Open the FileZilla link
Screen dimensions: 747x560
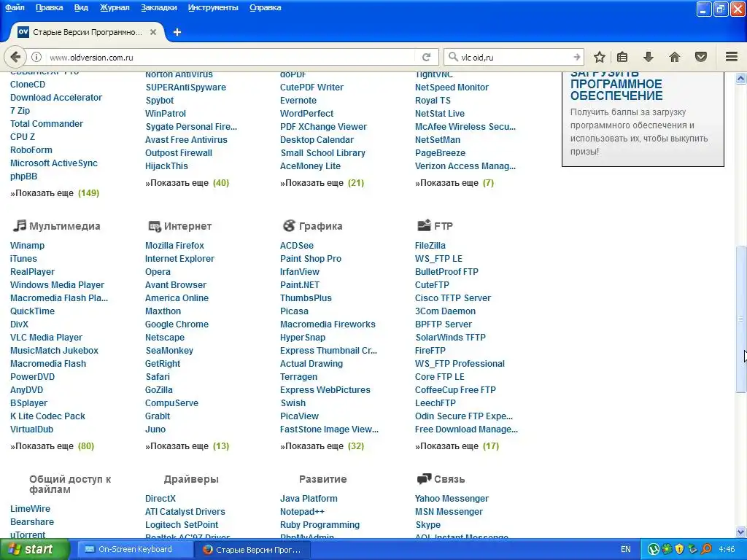click(x=430, y=245)
